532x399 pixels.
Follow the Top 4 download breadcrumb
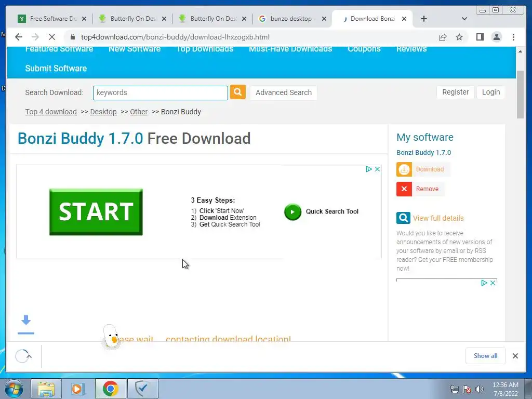point(51,112)
